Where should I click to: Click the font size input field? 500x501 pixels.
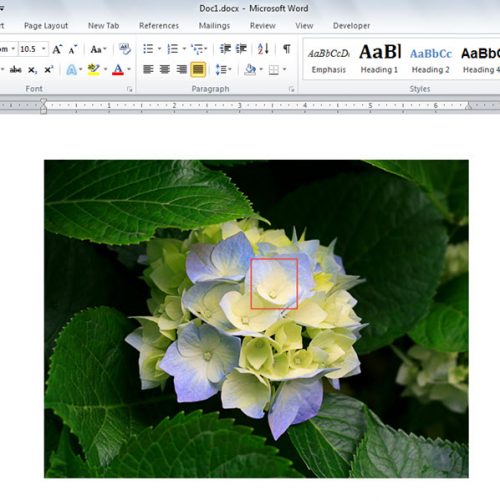tap(29, 49)
